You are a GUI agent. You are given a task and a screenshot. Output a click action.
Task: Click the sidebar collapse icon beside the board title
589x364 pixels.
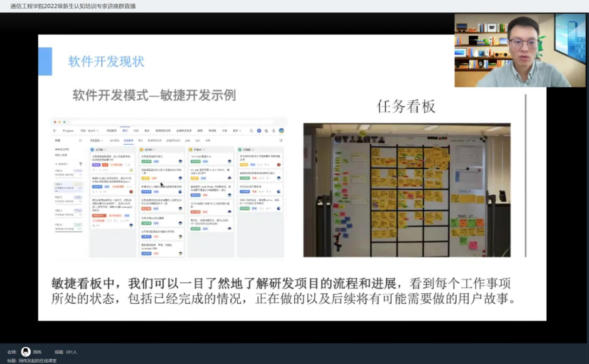(80, 140)
